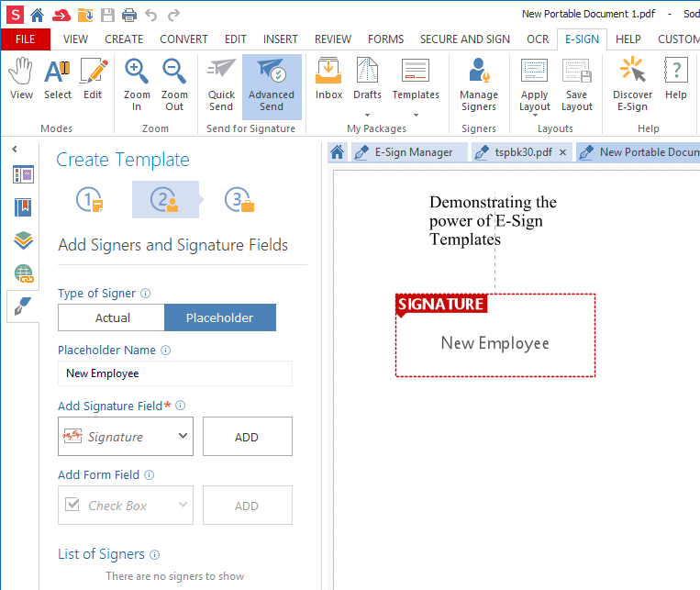Click ADD next to Signature field
Viewport: 700px width, 590px height.
pyautogui.click(x=248, y=437)
